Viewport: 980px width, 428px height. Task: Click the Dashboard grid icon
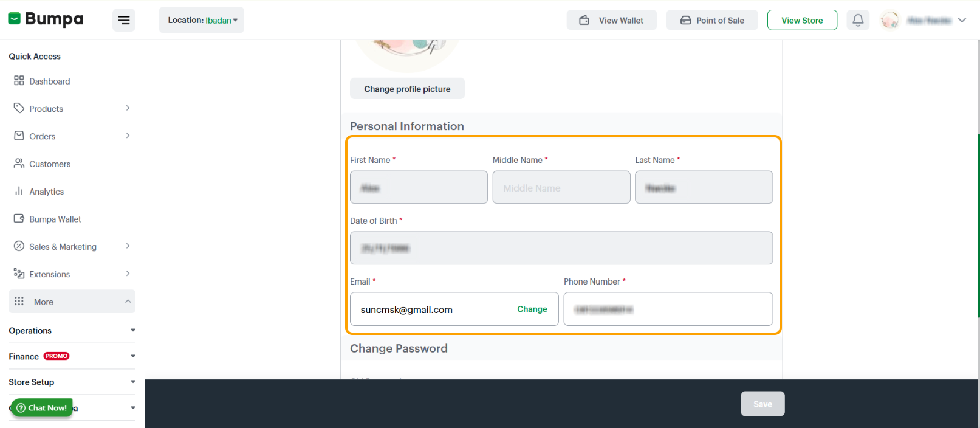[19, 80]
